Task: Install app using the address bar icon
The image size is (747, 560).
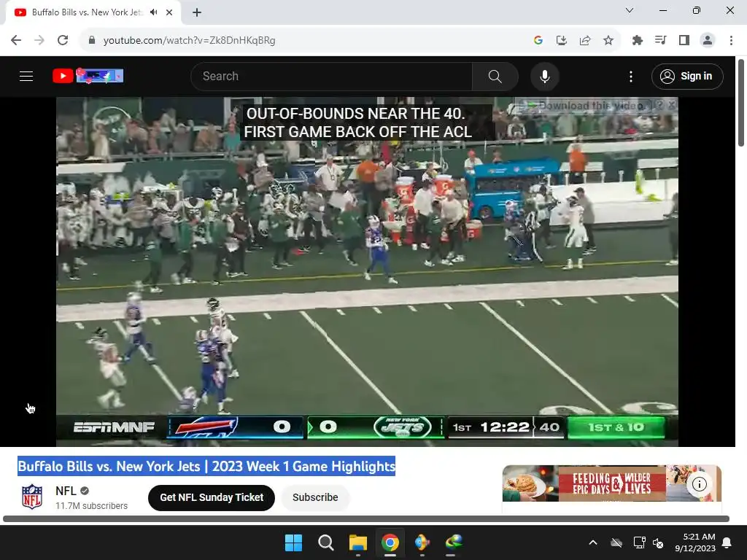Action: click(562, 41)
